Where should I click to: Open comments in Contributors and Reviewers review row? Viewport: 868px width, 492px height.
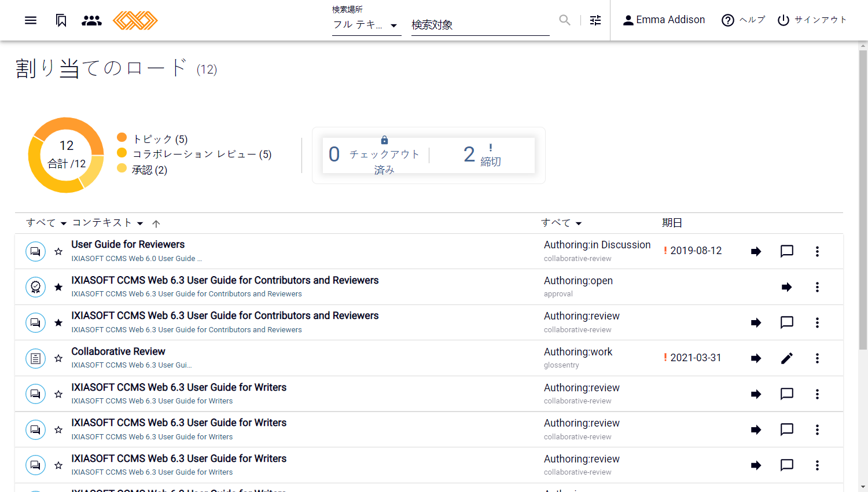click(787, 322)
